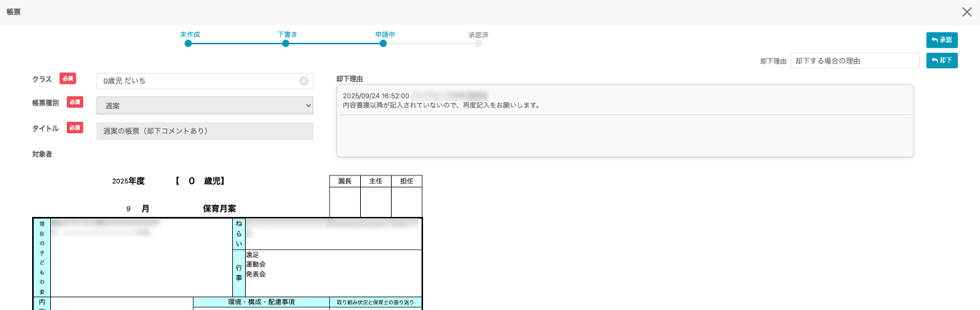Select the 下書き progress step dot
This screenshot has width=980, height=310.
click(286, 44)
